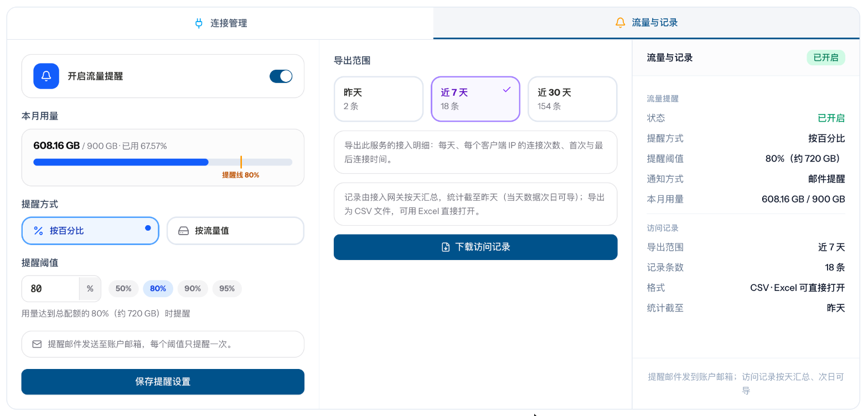The width and height of the screenshot is (868, 416).
Task: Click the 保存提醒设置 button
Action: coord(163,382)
